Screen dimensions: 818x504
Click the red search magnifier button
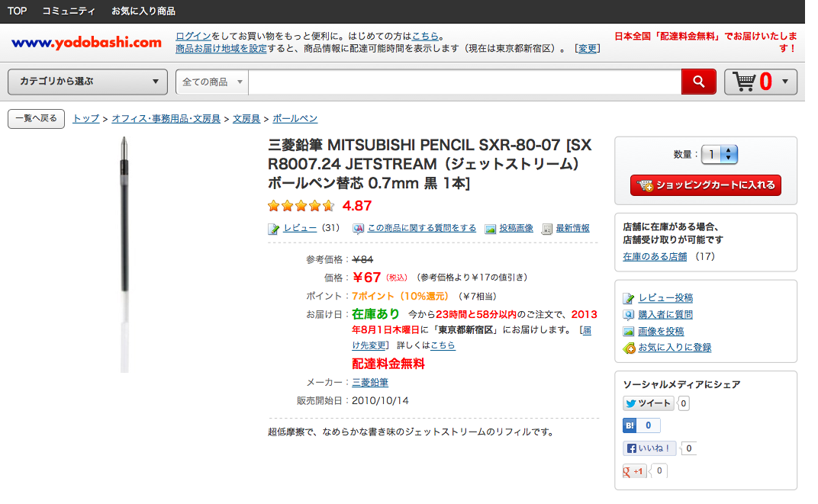(698, 82)
